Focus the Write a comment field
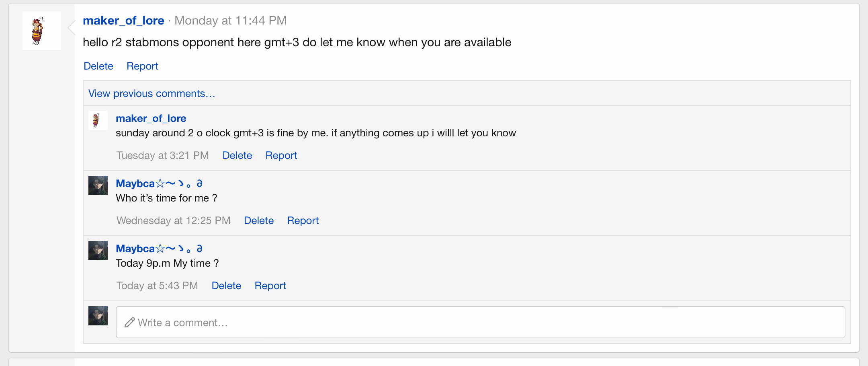 (x=481, y=322)
